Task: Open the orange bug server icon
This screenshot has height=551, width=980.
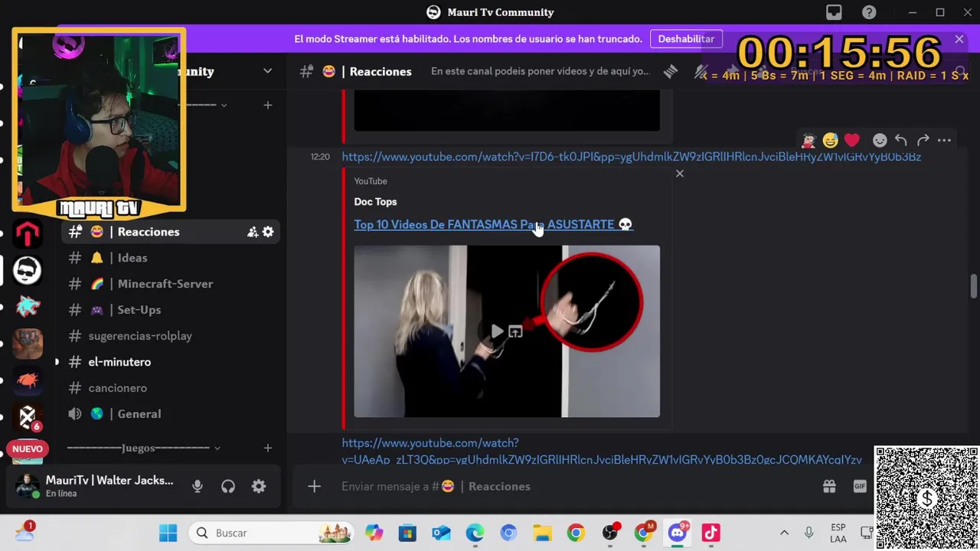Action: coord(28,380)
